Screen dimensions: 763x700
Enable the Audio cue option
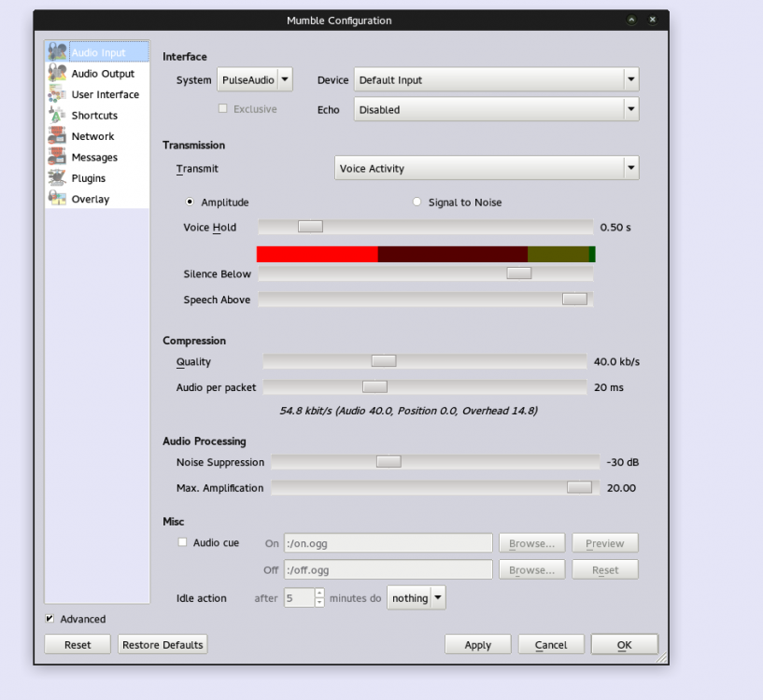pyautogui.click(x=182, y=540)
